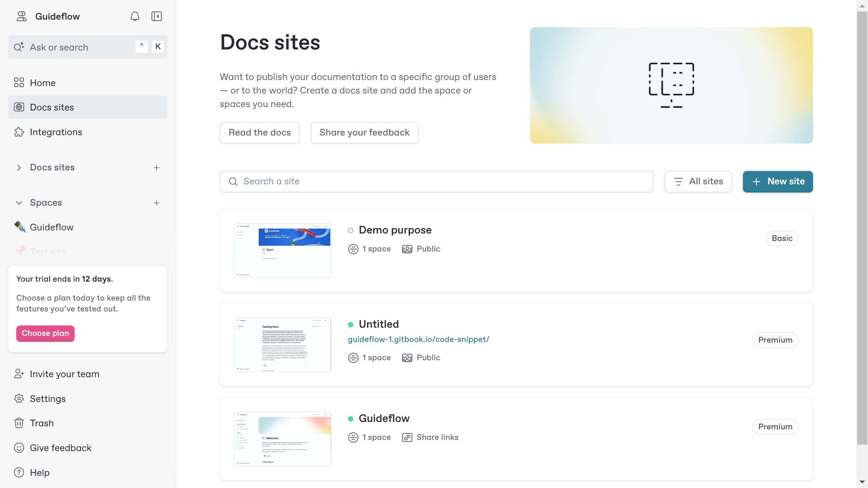Click the Settings gear icon

click(x=19, y=399)
